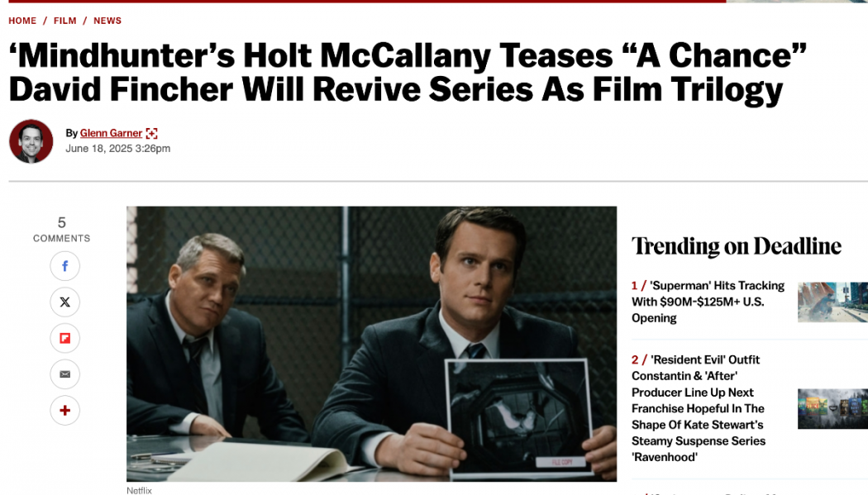The width and height of the screenshot is (868, 495).
Task: Click the Trending on Deadline heading
Action: click(x=737, y=246)
